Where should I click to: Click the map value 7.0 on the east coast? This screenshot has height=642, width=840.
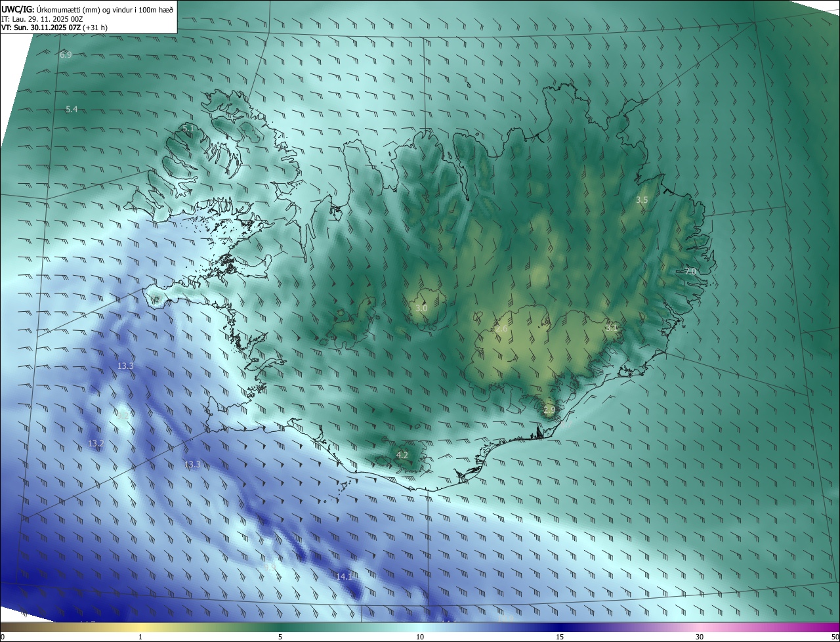[x=690, y=271]
